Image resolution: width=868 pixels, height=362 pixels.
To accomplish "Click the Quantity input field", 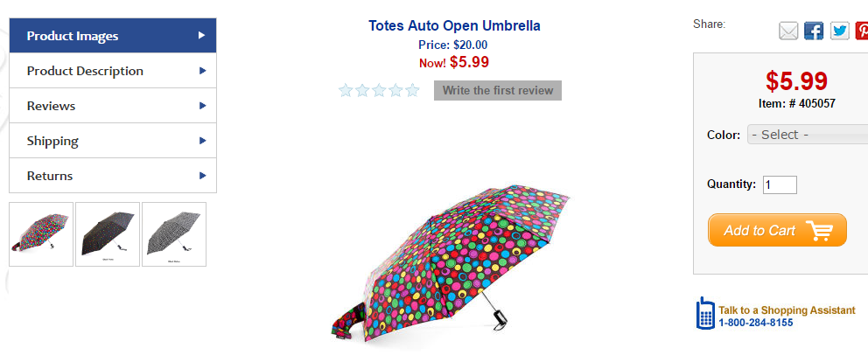I will (780, 184).
